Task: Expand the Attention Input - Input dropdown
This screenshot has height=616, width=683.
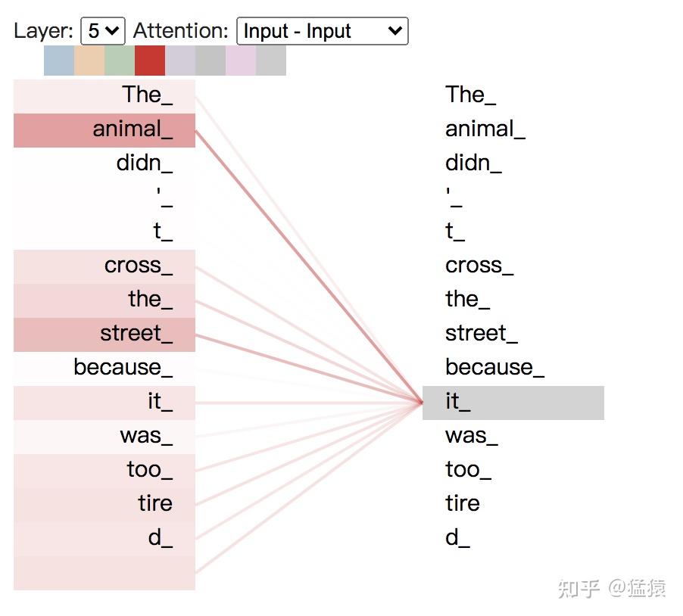Action: (322, 31)
